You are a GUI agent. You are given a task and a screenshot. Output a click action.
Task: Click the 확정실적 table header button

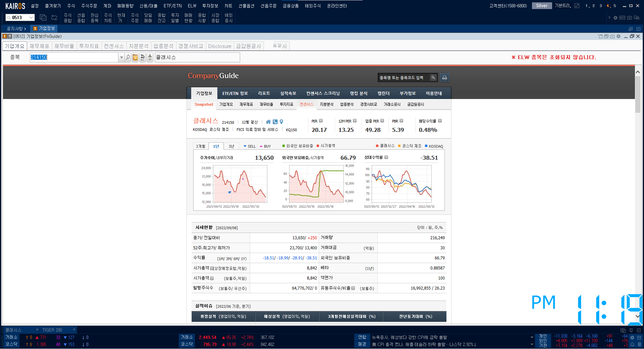coord(223,316)
